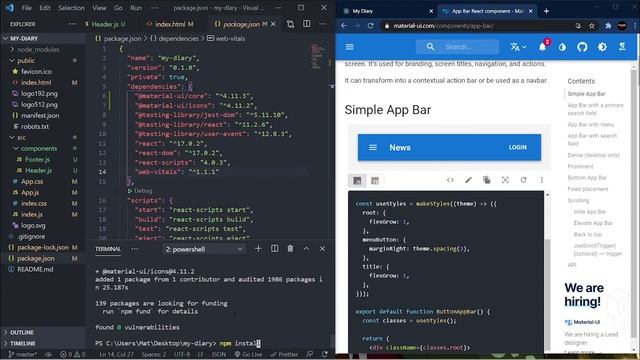Image resolution: width=640 pixels, height=360 pixels.
Task: Kill terminal with trash icon
Action: tap(290, 249)
